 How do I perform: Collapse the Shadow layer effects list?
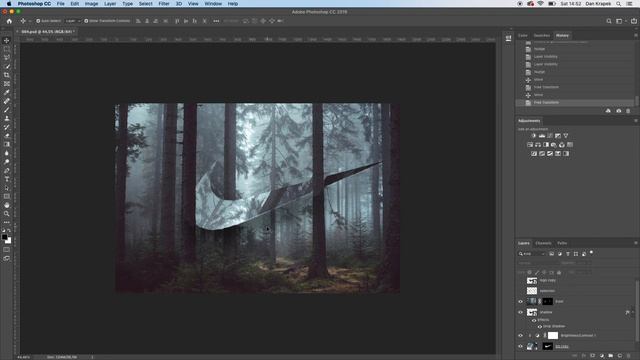tap(633, 312)
